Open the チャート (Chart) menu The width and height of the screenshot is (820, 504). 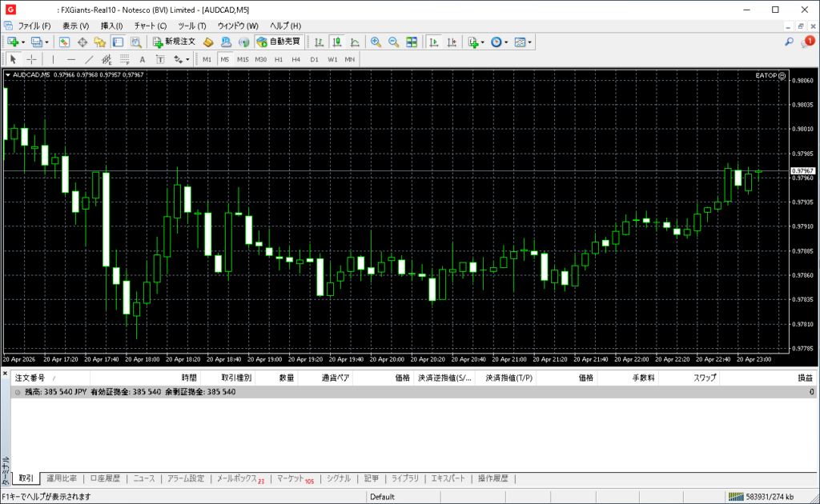[150, 26]
